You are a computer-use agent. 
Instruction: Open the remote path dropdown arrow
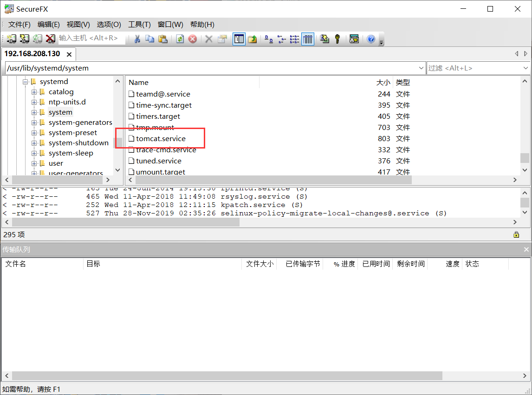421,68
